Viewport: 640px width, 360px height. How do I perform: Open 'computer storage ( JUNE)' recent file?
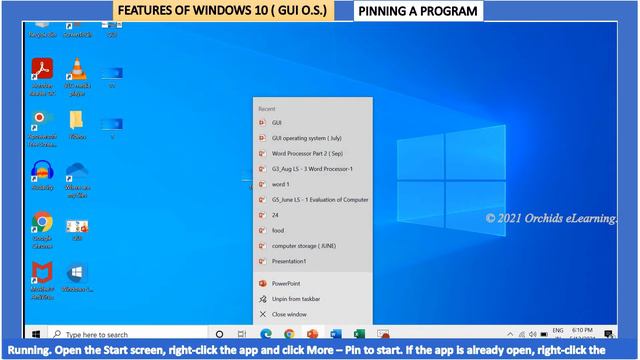click(x=313, y=246)
